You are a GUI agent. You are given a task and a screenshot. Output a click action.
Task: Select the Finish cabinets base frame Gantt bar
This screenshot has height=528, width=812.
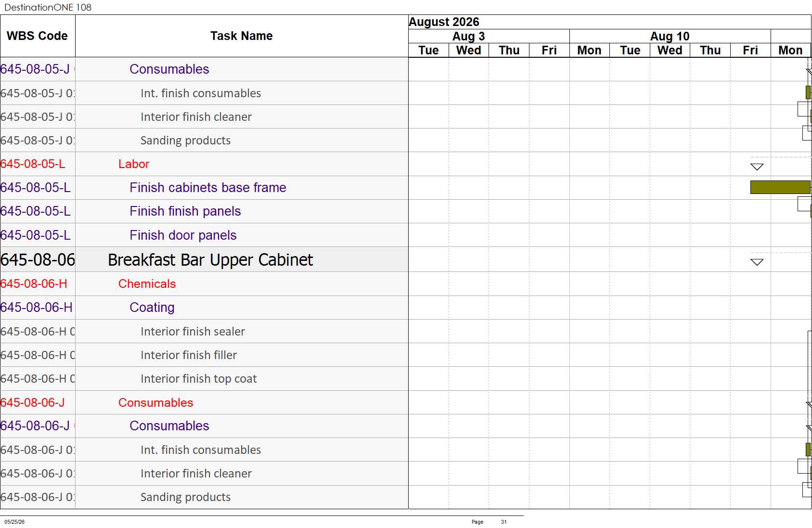(780, 187)
